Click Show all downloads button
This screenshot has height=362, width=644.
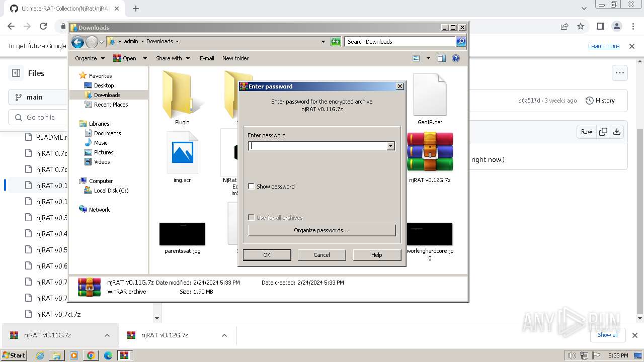click(607, 335)
